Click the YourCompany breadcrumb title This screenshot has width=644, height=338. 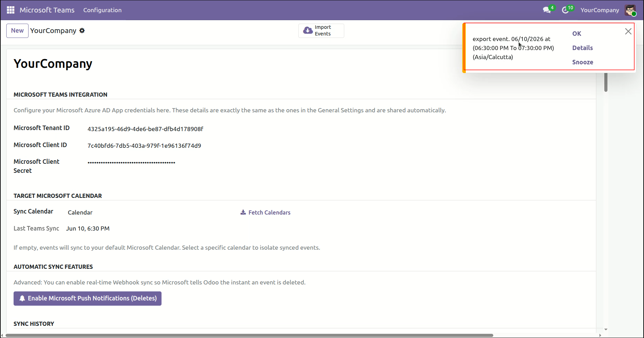click(x=53, y=31)
